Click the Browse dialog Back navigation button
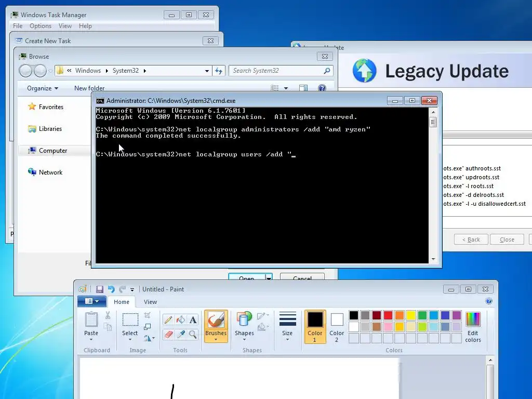This screenshot has height=399, width=532. pos(25,71)
